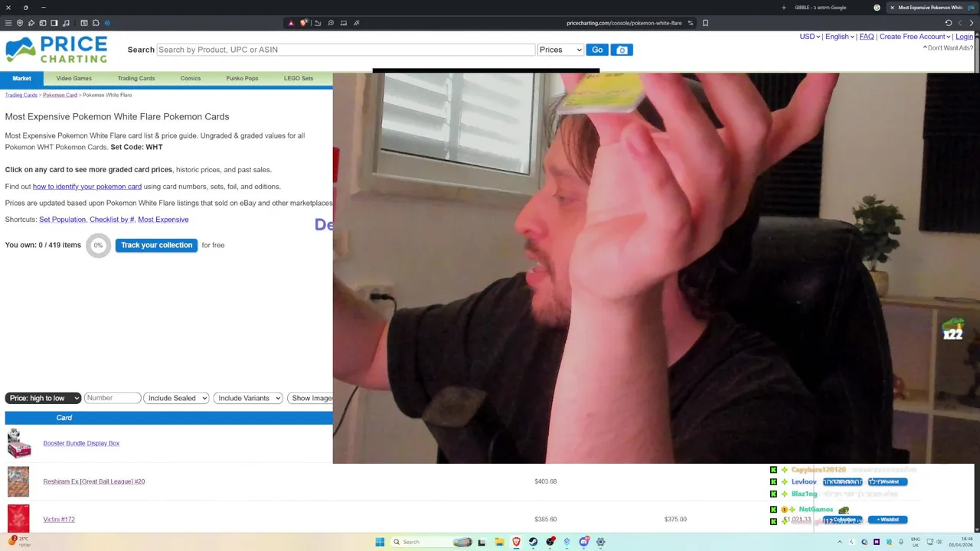Click the Brave Shields lion icon

[x=303, y=23]
